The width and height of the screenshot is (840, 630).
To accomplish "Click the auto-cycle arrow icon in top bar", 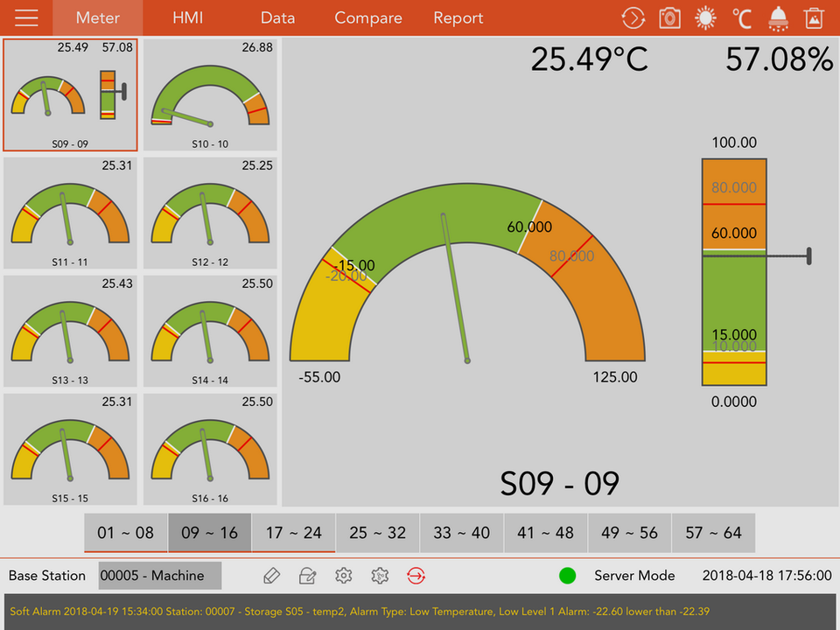I will (x=633, y=17).
